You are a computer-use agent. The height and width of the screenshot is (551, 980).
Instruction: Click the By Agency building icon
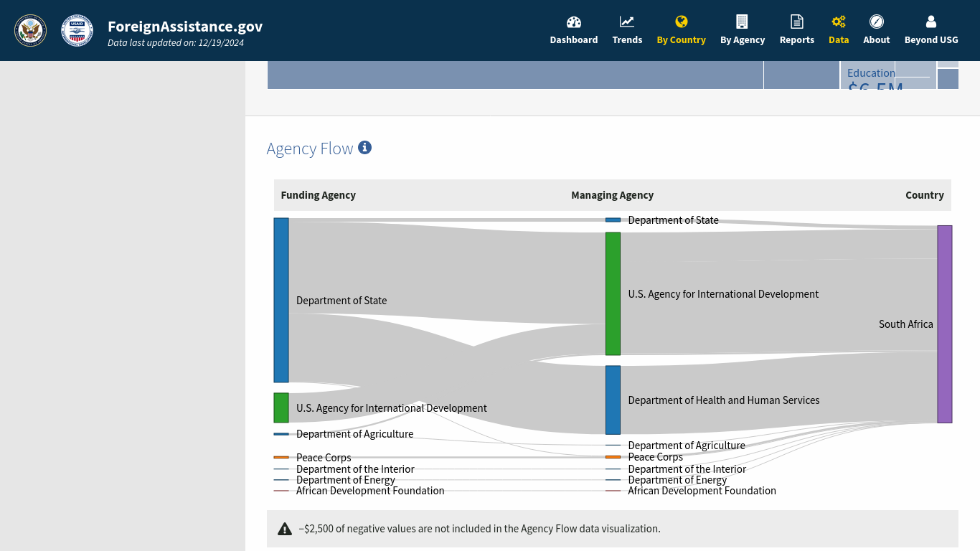click(743, 22)
